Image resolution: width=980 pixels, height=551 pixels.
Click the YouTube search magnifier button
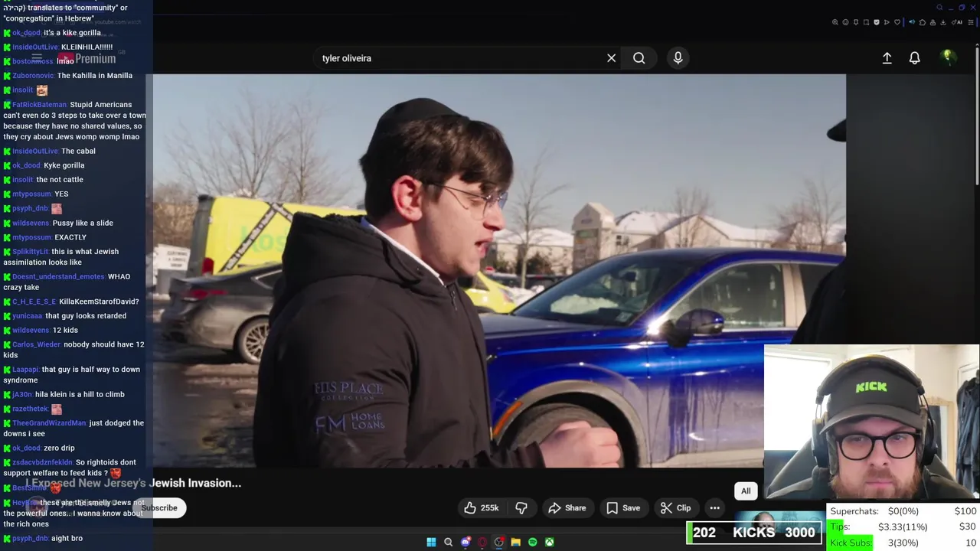click(x=639, y=58)
